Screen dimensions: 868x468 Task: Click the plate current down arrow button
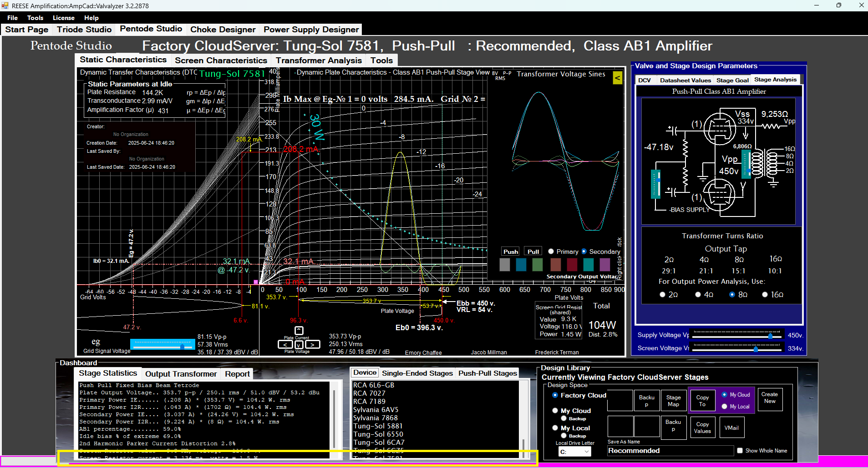[x=299, y=345]
